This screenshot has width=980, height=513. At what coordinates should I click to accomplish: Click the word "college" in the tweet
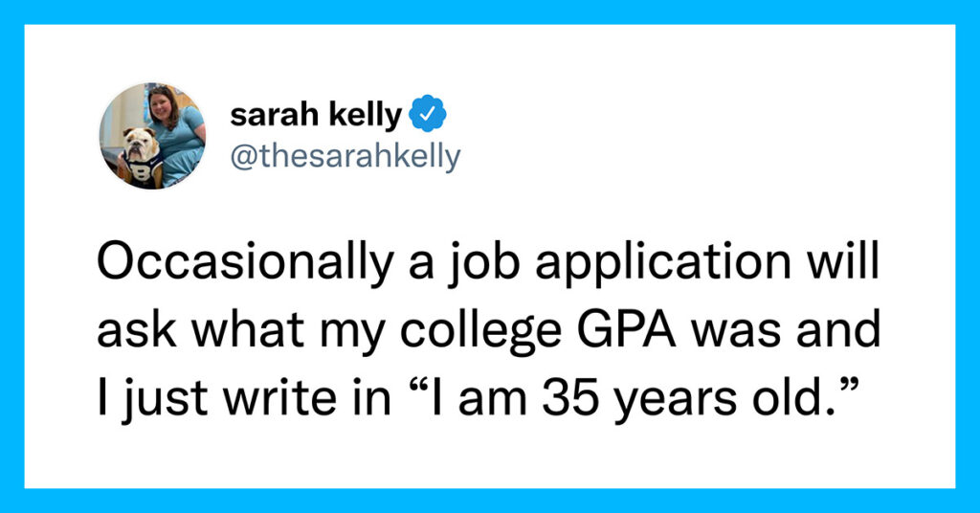480,332
